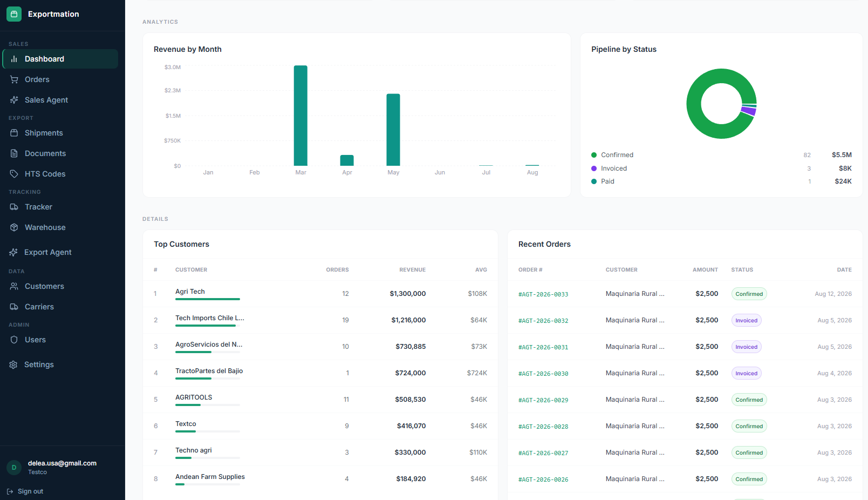Select Agri Tech customer row
The width and height of the screenshot is (868, 500).
[x=320, y=294]
